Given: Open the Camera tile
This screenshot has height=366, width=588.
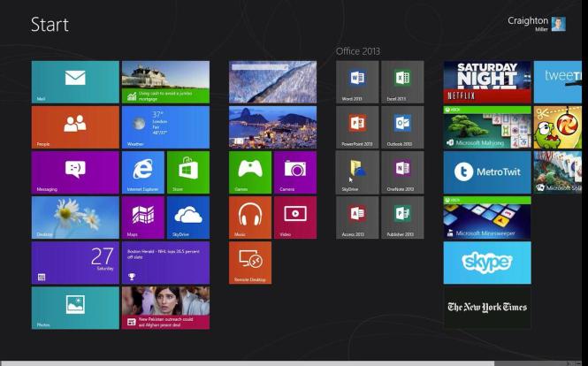Looking at the screenshot, I should click(295, 172).
